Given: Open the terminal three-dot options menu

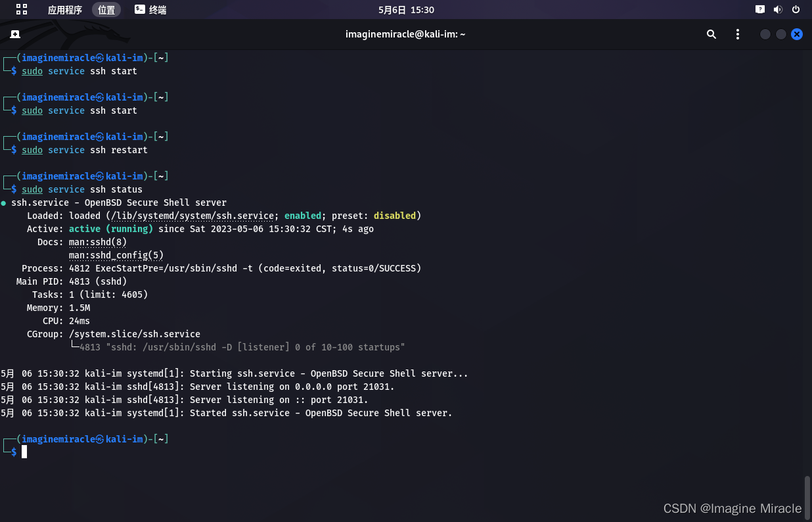Looking at the screenshot, I should 738,34.
